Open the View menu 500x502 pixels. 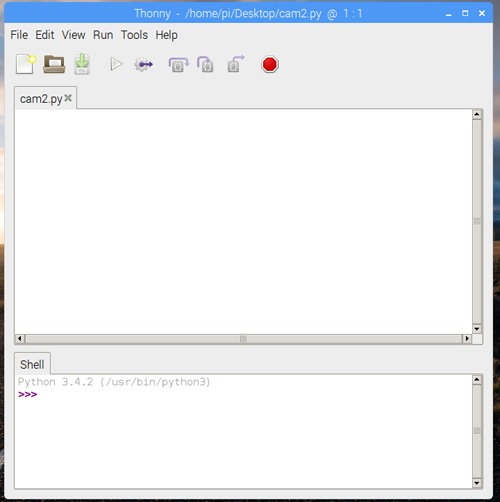click(x=74, y=35)
